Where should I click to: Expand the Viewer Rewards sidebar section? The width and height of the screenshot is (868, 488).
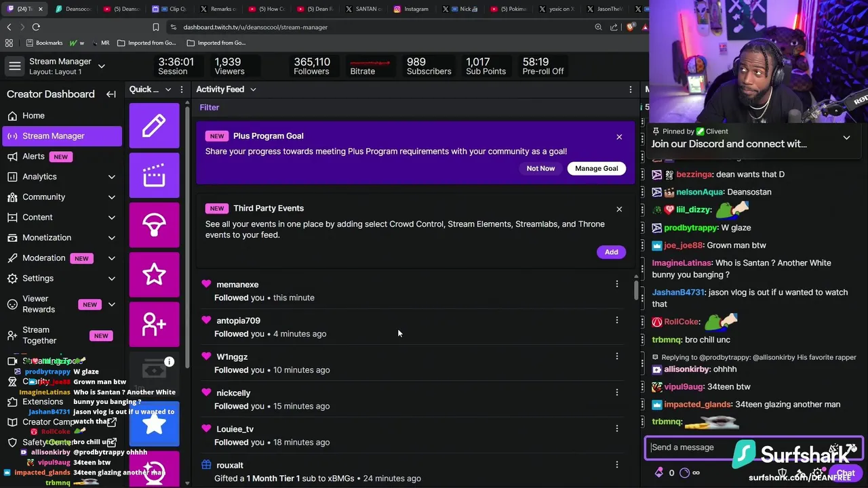click(112, 304)
